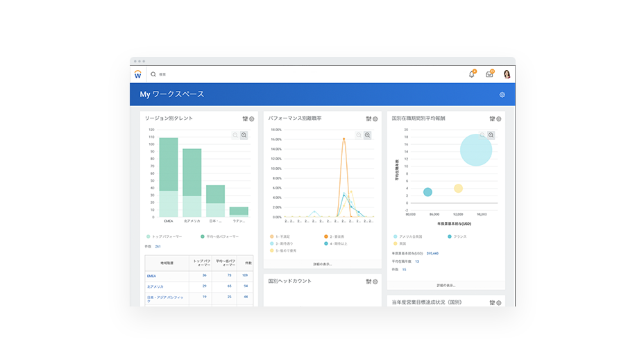This screenshot has height=362, width=644.
Task: Click the large light-blue bubble in chart
Action: pyautogui.click(x=475, y=150)
